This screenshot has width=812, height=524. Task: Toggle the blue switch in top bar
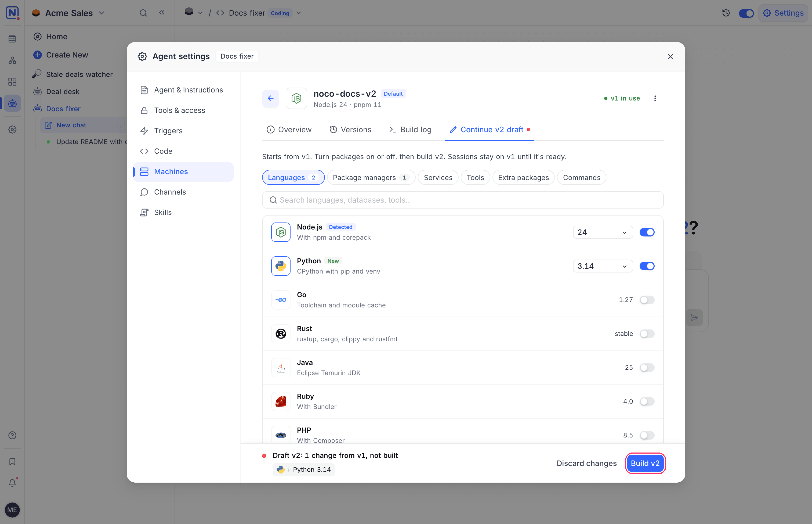pos(746,13)
